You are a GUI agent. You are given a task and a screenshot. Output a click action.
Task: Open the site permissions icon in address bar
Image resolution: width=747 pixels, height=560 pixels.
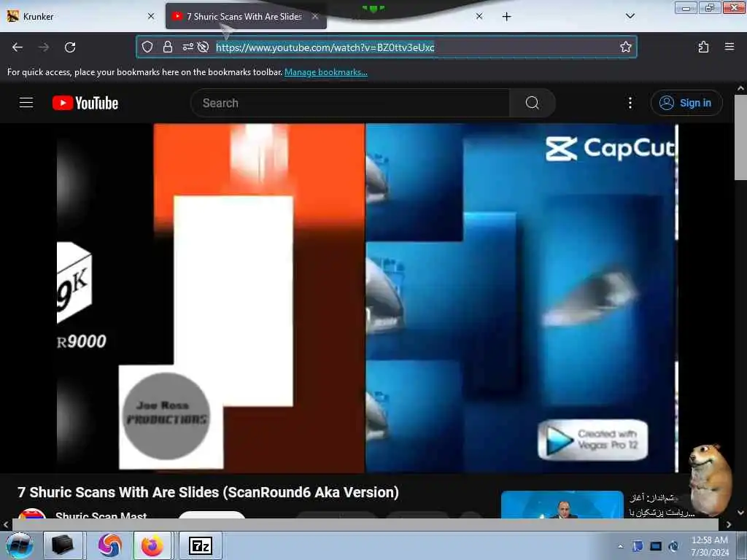pyautogui.click(x=187, y=47)
